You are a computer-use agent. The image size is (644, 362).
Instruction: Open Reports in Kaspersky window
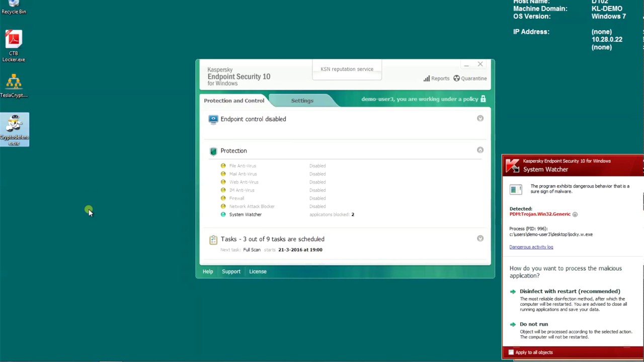click(436, 78)
